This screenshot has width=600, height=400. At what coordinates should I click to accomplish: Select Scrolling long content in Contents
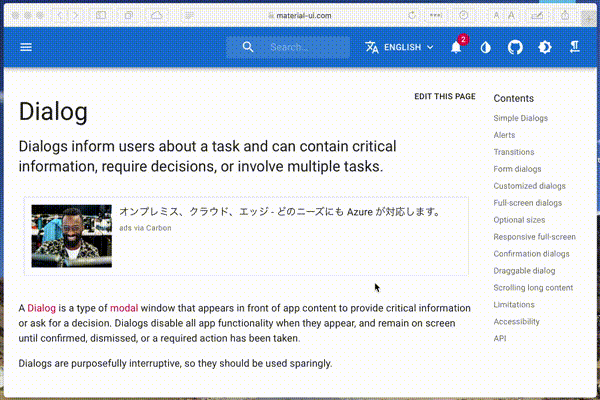tap(533, 288)
